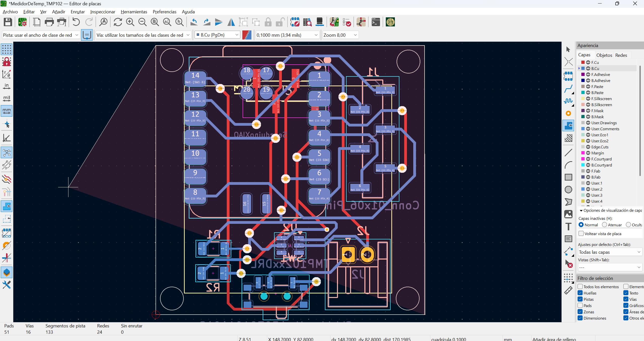Select the Route tracks tool

click(568, 89)
